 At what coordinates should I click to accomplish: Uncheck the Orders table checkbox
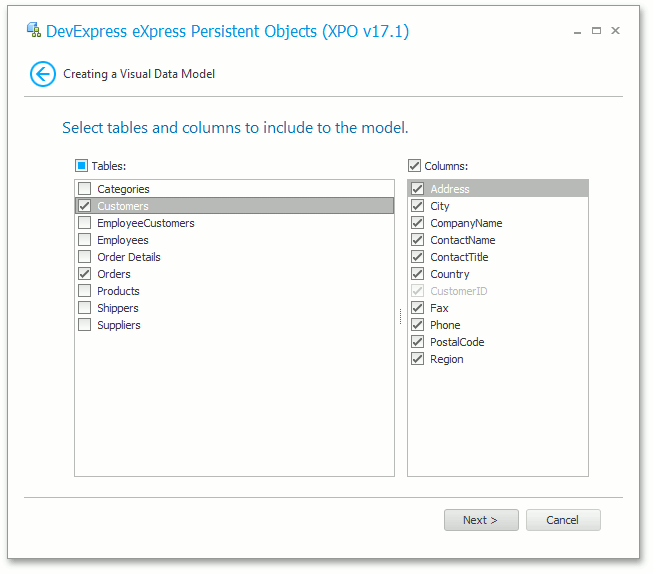(85, 274)
